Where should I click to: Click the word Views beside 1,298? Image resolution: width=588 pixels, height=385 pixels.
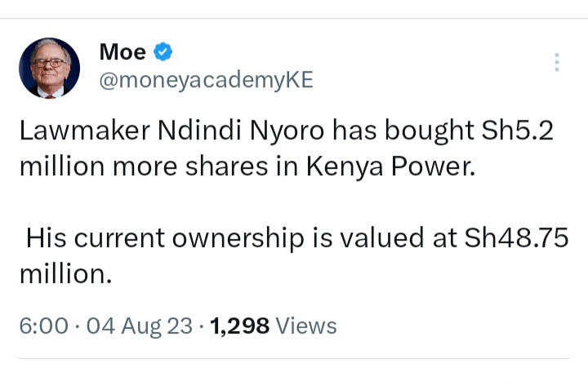(306, 326)
